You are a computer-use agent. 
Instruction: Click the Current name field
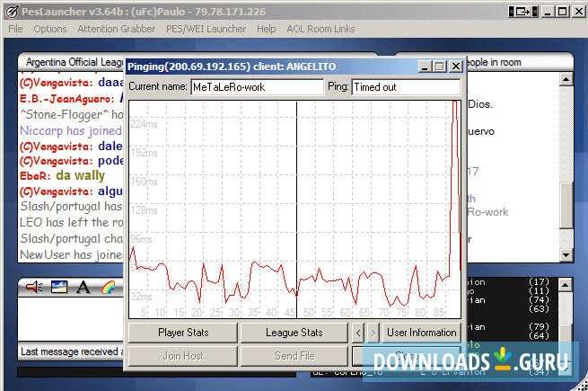click(x=258, y=87)
